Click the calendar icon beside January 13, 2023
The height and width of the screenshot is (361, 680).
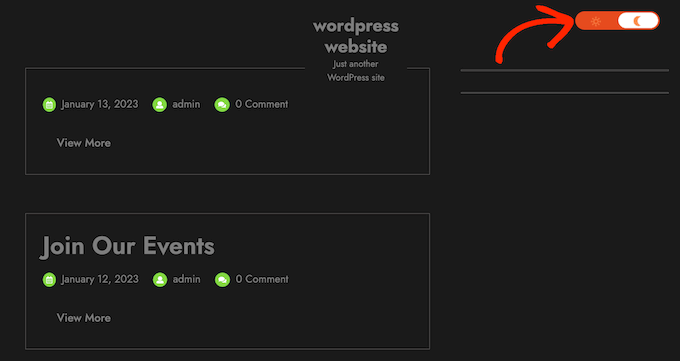pyautogui.click(x=49, y=105)
